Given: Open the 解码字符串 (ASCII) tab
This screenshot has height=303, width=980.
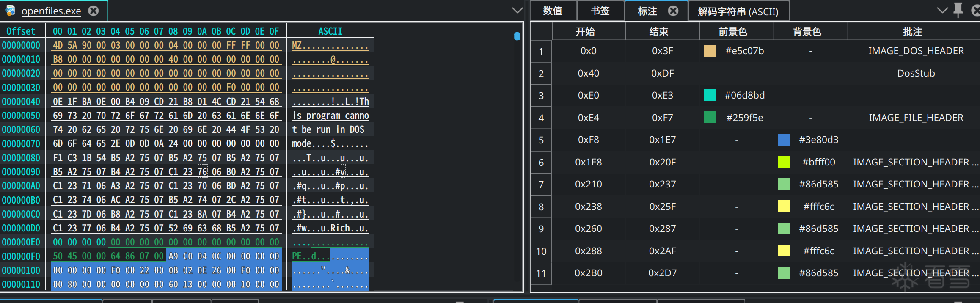Looking at the screenshot, I should coord(738,11).
